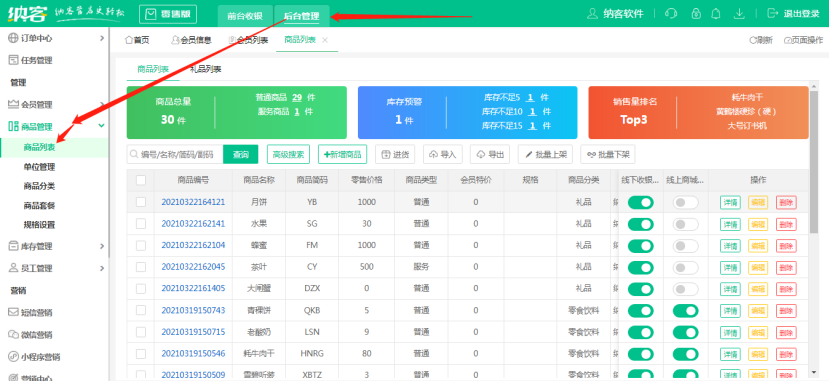Expand 库存管理 menu

(x=54, y=246)
